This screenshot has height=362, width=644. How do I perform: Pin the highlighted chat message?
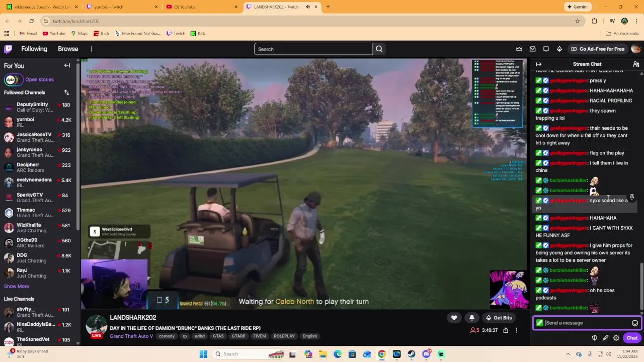tap(632, 197)
